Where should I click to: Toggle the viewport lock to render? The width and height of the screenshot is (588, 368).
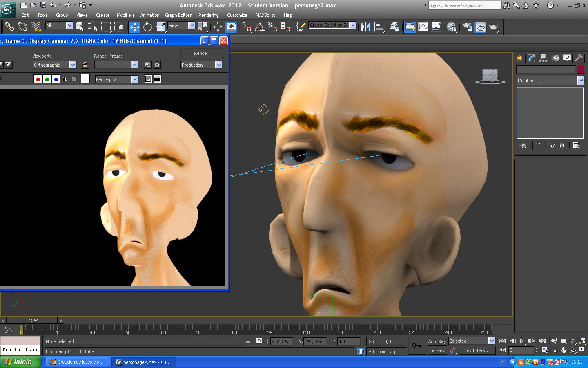tap(85, 65)
